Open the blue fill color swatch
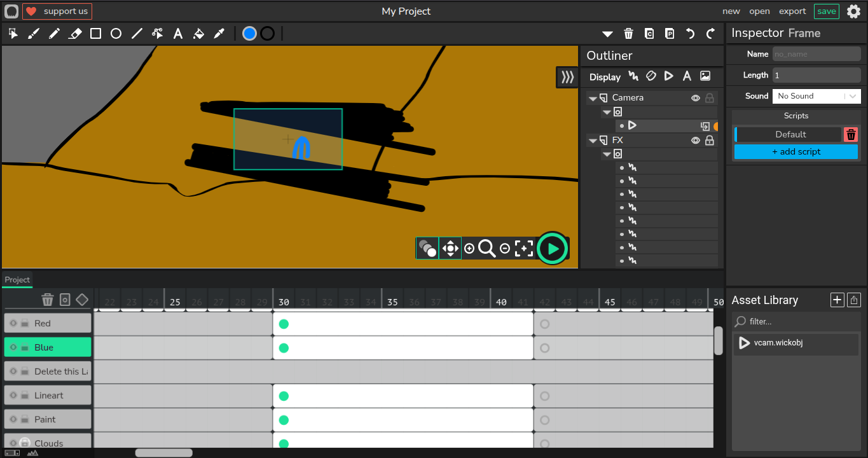Image resolution: width=868 pixels, height=458 pixels. [x=249, y=34]
